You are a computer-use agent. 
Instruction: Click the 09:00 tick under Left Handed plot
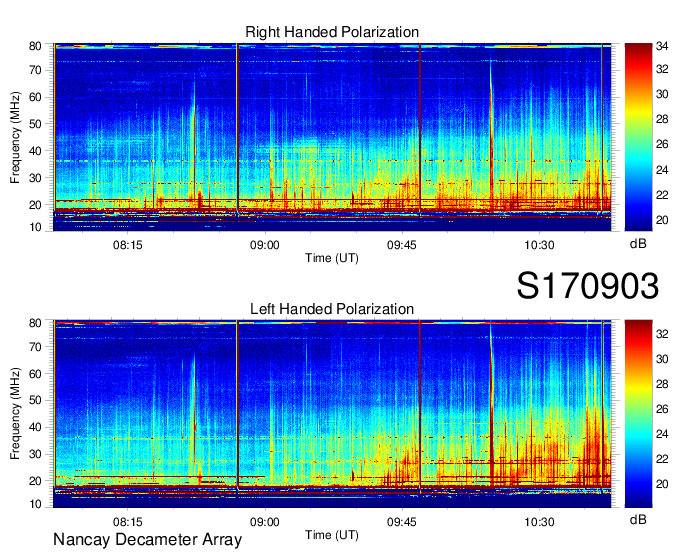coord(265,522)
